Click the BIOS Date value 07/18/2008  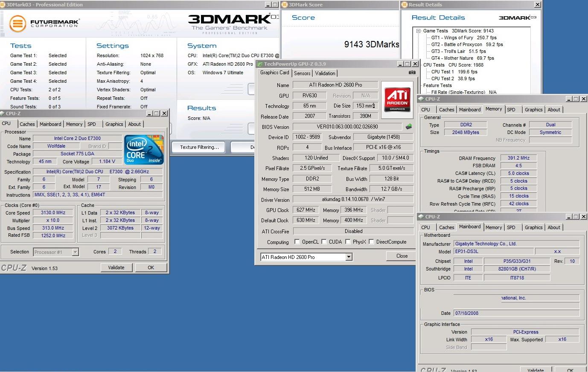(x=516, y=313)
